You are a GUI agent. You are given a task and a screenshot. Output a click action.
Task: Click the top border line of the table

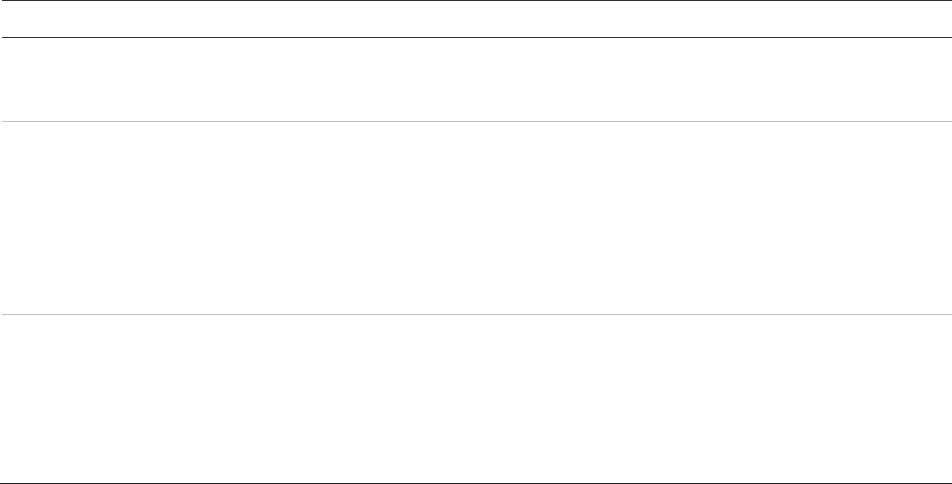coord(476,1)
